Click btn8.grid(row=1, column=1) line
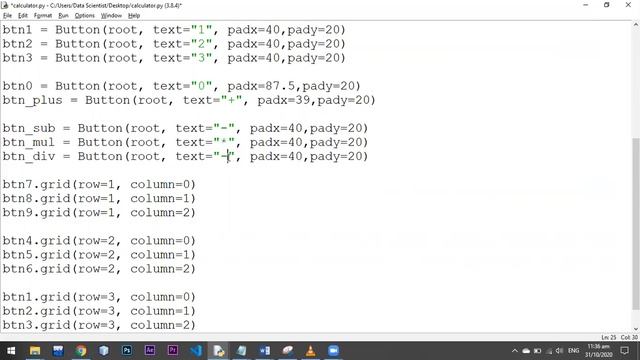 coord(99,198)
